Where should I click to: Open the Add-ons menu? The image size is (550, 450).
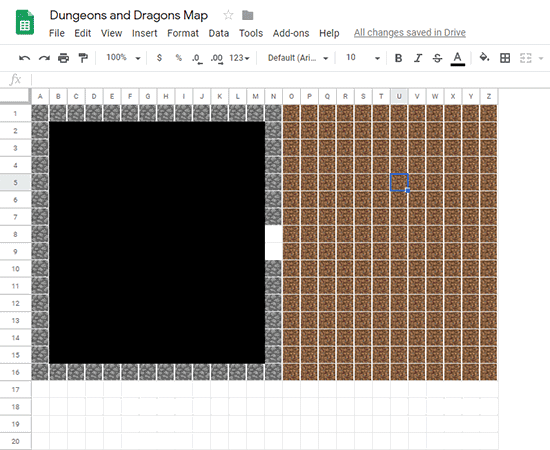tap(291, 33)
